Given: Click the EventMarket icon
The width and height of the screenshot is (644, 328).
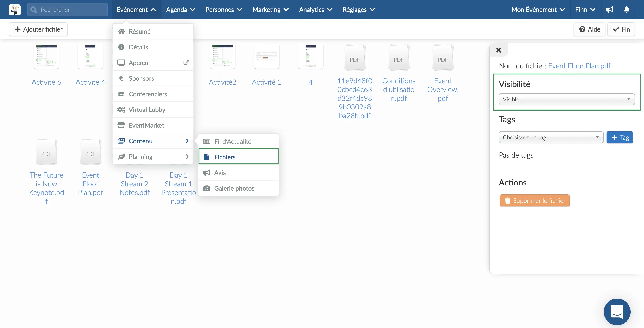Looking at the screenshot, I should [121, 125].
